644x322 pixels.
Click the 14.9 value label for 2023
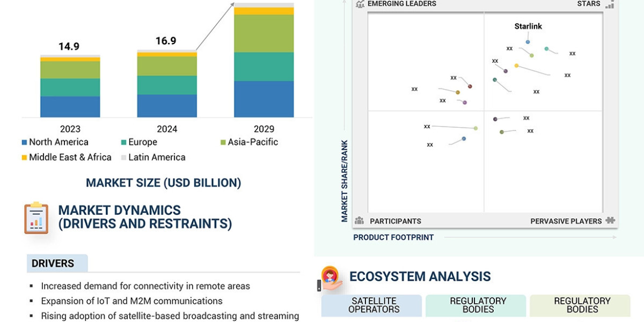coord(70,47)
